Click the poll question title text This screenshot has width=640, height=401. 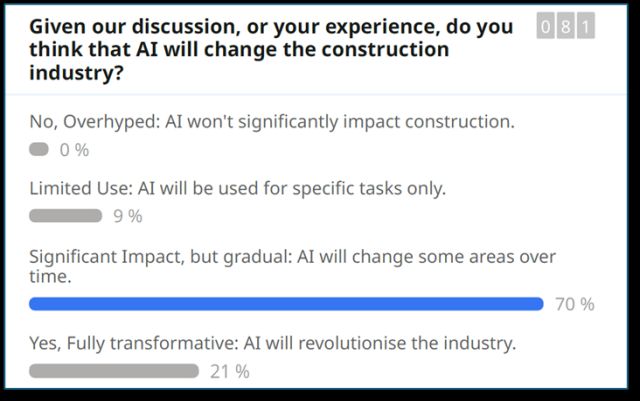pos(271,49)
